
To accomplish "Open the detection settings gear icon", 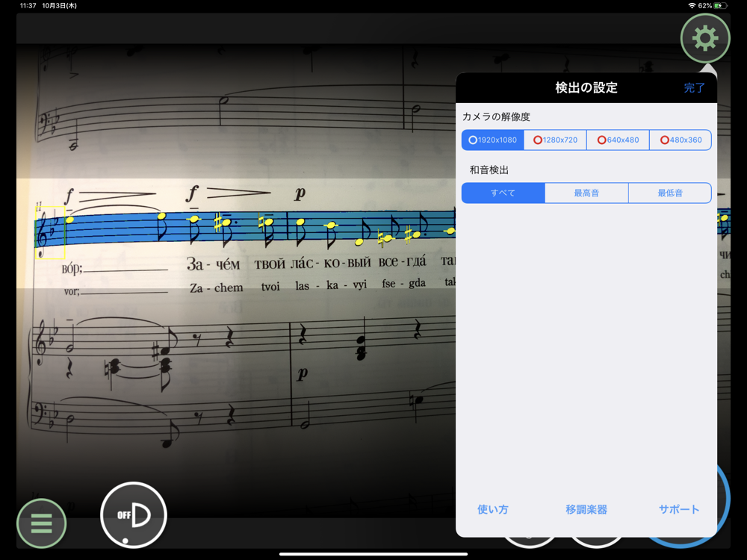I will [x=705, y=38].
